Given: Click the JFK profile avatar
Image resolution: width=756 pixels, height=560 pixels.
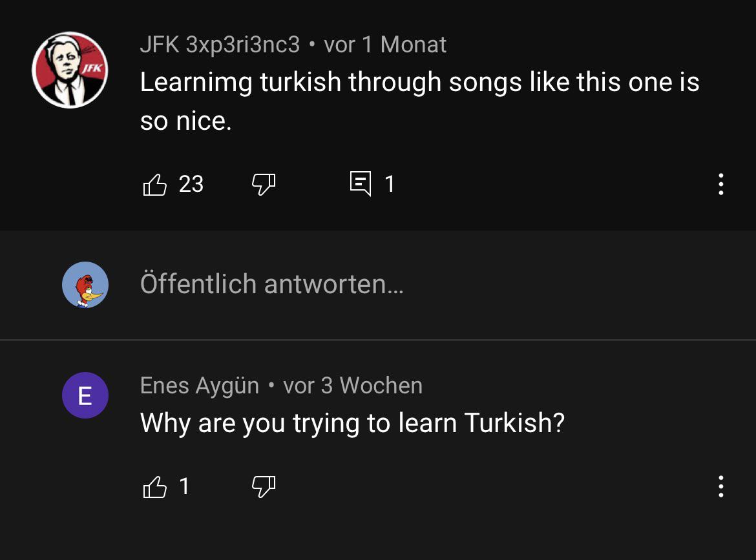Looking at the screenshot, I should pos(70,70).
